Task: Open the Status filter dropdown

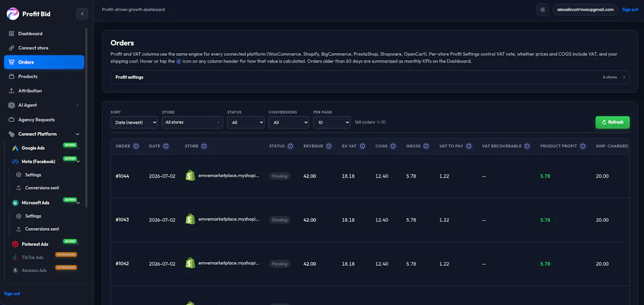Action: (x=246, y=122)
